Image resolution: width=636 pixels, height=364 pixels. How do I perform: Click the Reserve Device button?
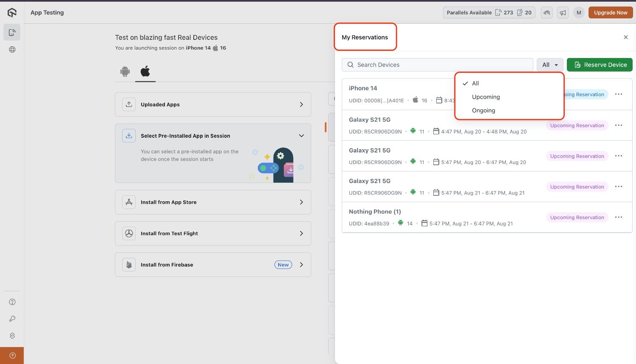[600, 65]
